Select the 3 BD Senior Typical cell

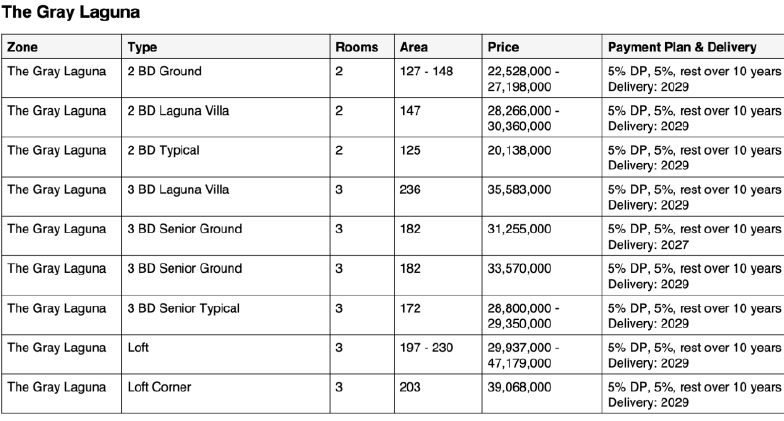226,315
